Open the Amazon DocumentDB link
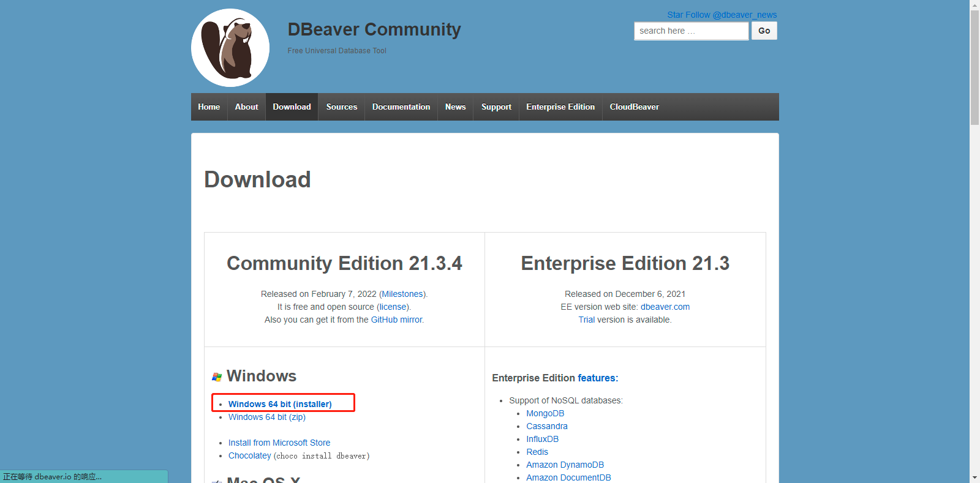The width and height of the screenshot is (980, 483). click(568, 477)
